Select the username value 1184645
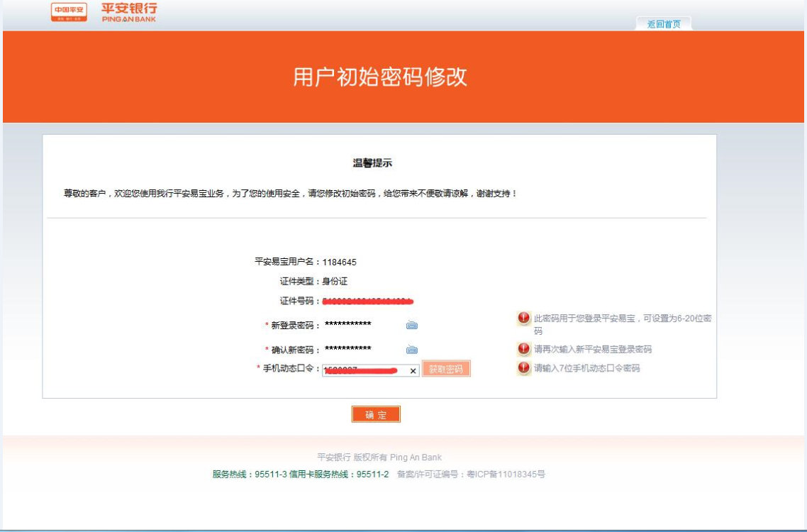This screenshot has height=532, width=807. (340, 262)
